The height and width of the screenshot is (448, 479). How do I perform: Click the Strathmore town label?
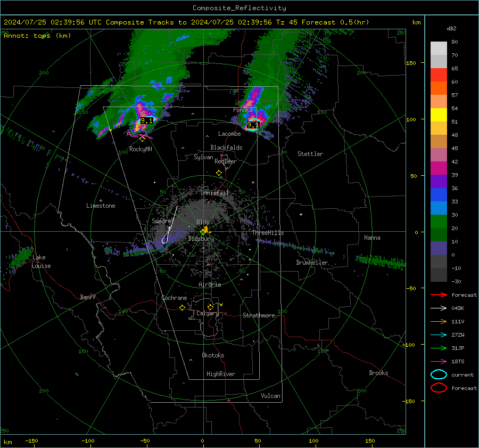[259, 315]
